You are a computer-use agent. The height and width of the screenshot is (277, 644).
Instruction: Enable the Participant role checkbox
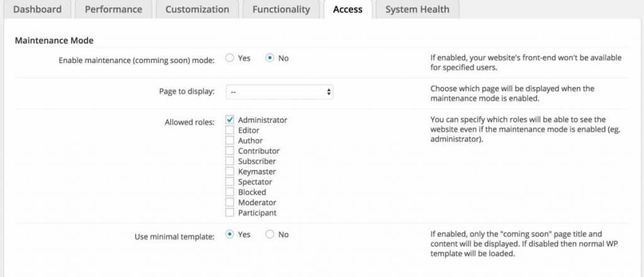click(x=230, y=213)
